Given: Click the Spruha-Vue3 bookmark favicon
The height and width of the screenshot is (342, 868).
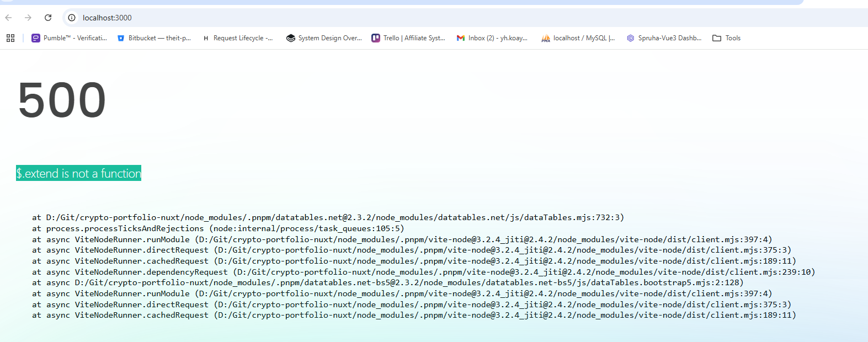Looking at the screenshot, I should tap(631, 38).
